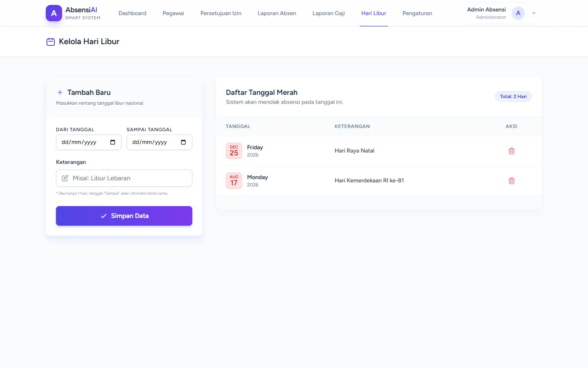Click the AUG 17 date badge

(234, 181)
